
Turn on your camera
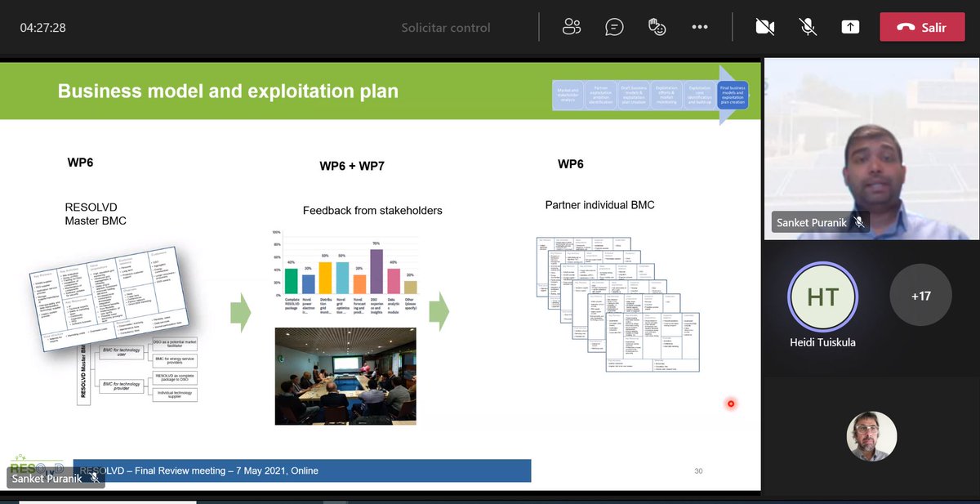[765, 26]
